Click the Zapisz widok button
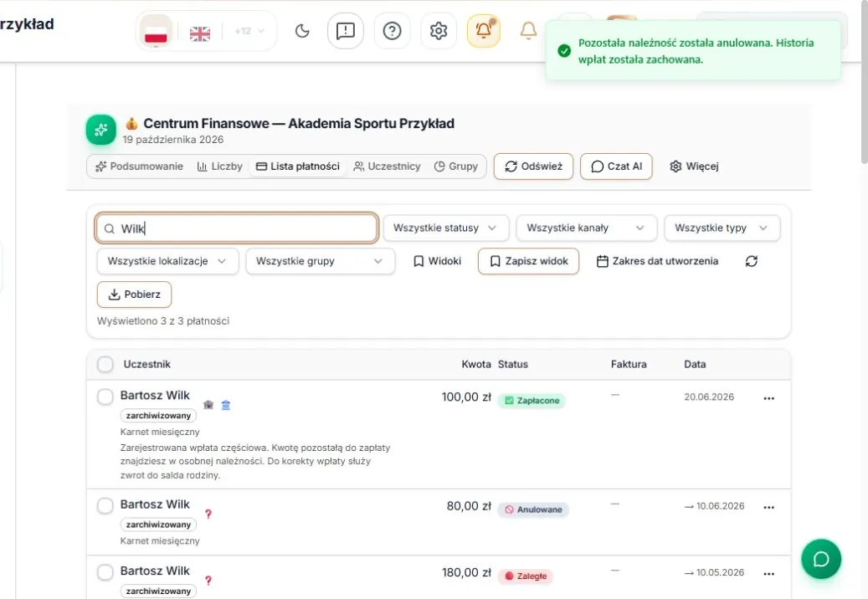This screenshot has height=599, width=868. pos(529,261)
